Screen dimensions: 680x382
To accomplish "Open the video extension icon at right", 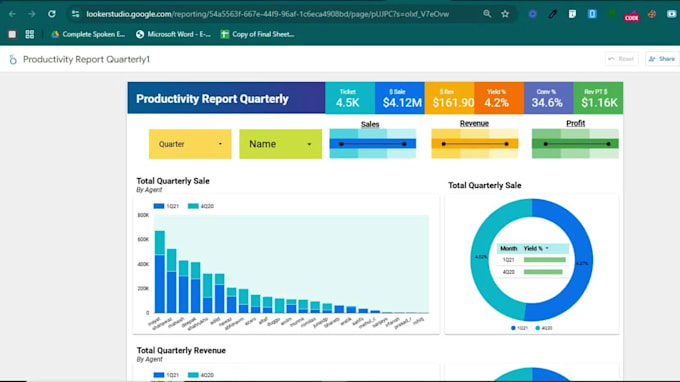I will pos(671,14).
